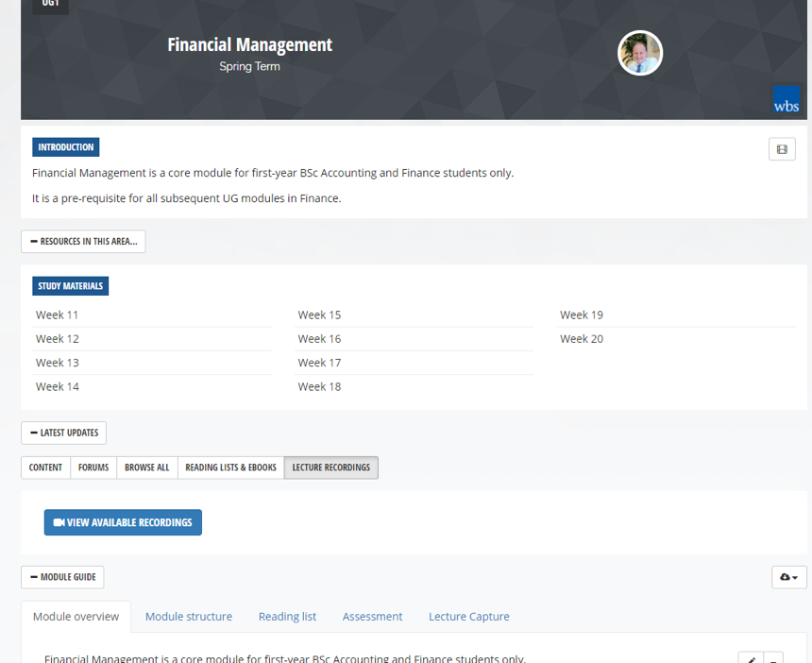The width and height of the screenshot is (812, 663).
Task: Switch to the Forums tab
Action: point(93,467)
